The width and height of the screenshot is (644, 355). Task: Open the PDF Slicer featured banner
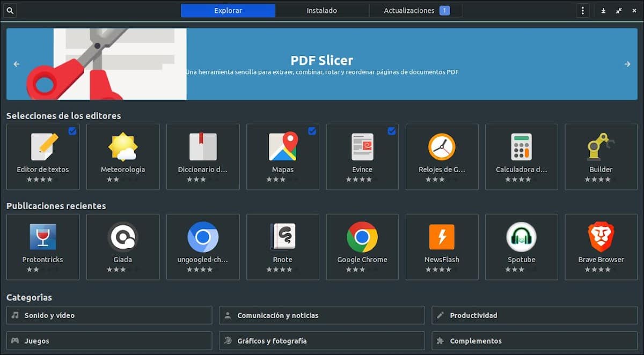pos(322,64)
